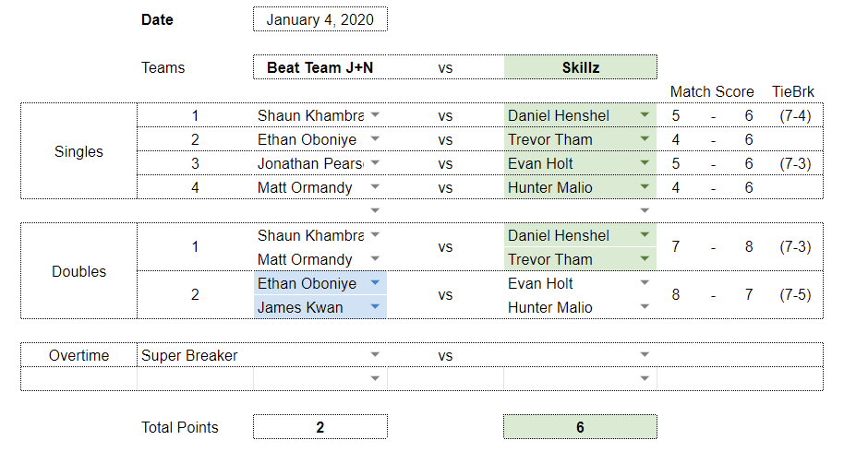This screenshot has height=464, width=868.
Task: Select the Total Points cell showing 6
Action: 580,427
